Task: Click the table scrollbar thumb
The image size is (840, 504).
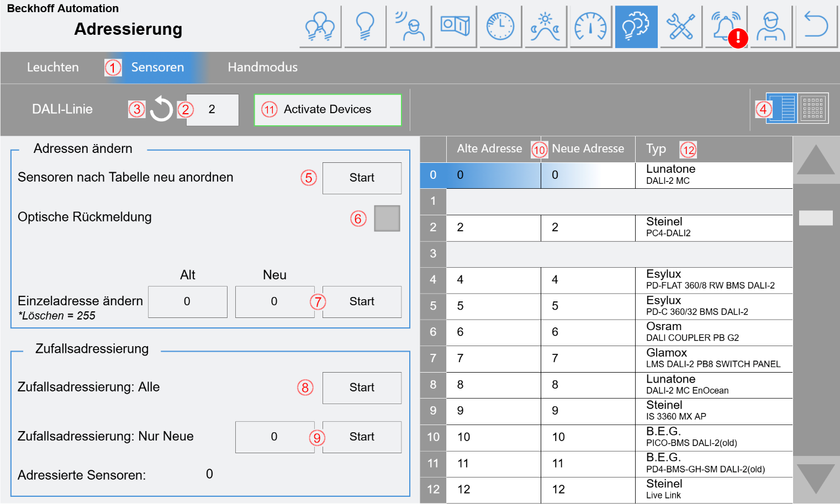Action: coord(816,218)
